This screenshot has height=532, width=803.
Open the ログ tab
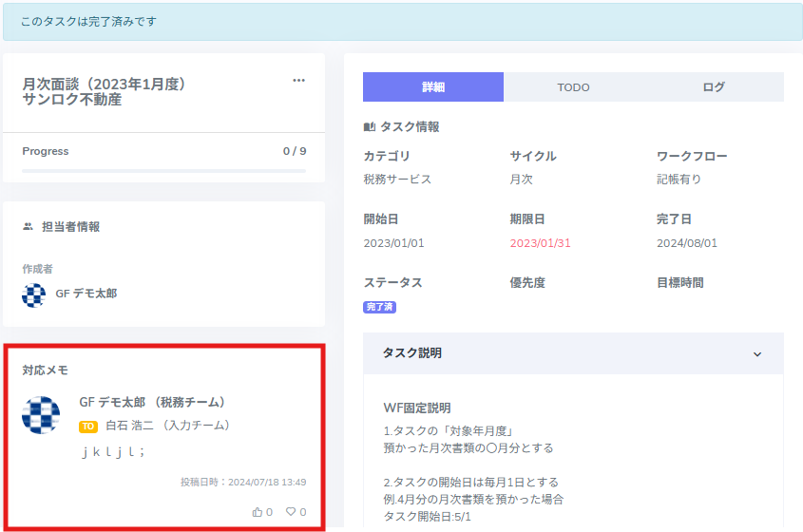tap(714, 87)
